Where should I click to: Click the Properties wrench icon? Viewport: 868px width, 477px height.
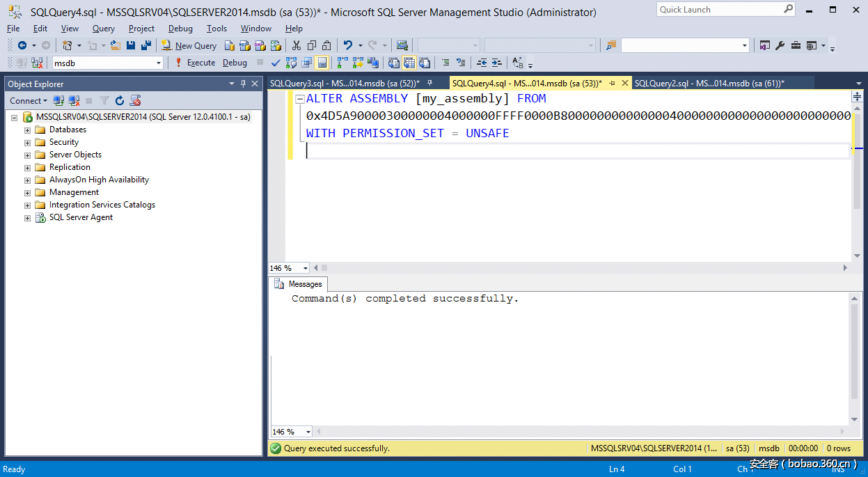pyautogui.click(x=780, y=46)
